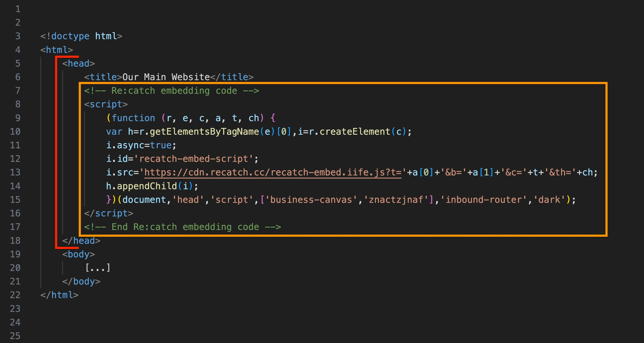The width and height of the screenshot is (644, 343).
Task: Click the 'Our Main Website' title text
Action: (166, 77)
